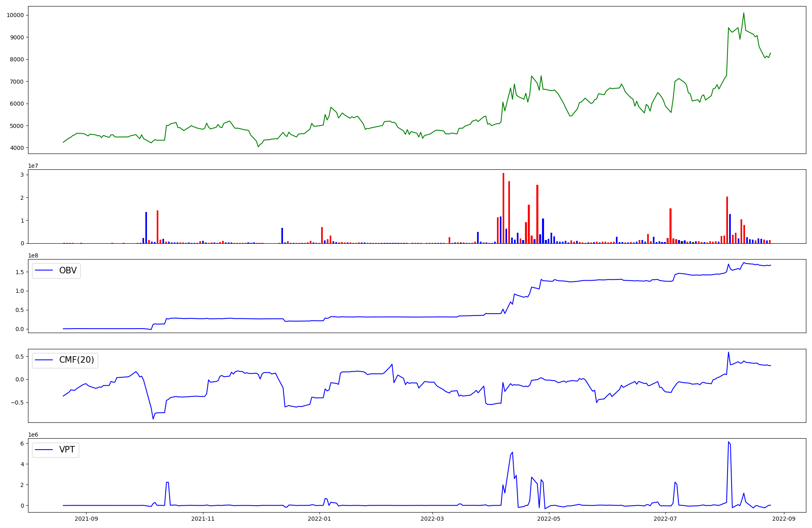Screen dimensions: 812x528
Task: Click the tall blue volume bar in October 2021
Action: pos(146,227)
